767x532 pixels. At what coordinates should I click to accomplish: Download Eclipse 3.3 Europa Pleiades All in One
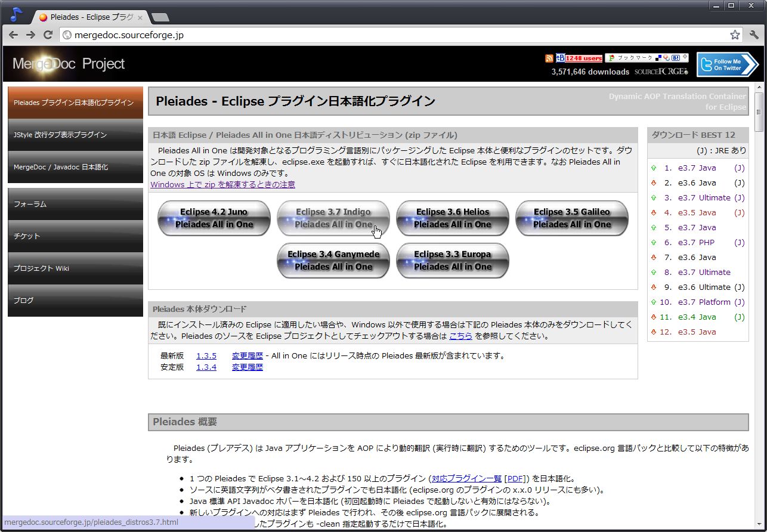coord(452,261)
